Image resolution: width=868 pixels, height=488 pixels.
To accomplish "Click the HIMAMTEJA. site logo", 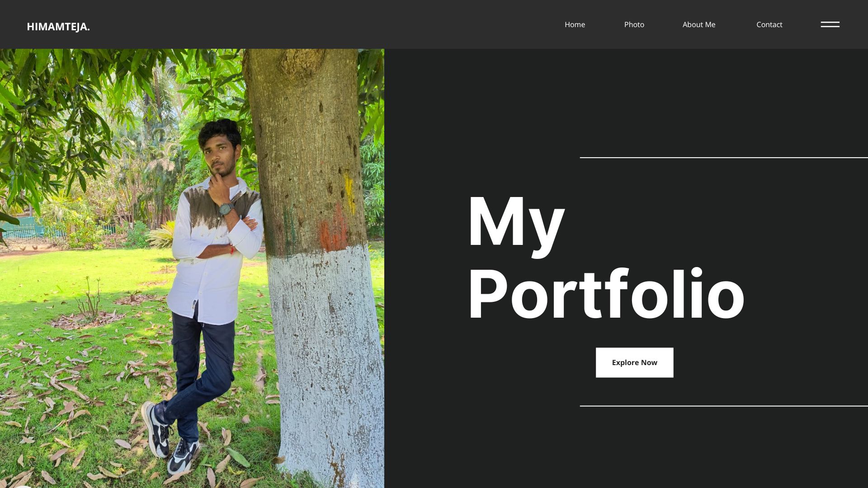I will click(x=58, y=27).
